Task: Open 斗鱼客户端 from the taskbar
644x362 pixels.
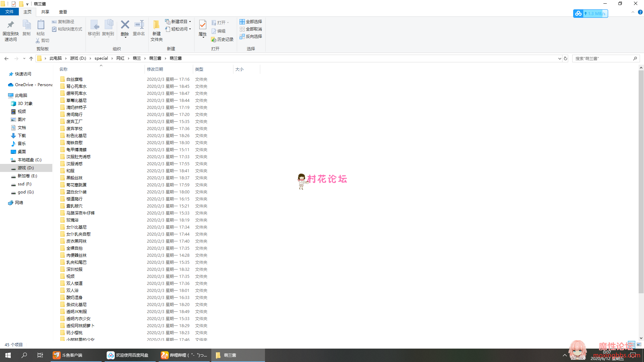Action: tap(76, 355)
